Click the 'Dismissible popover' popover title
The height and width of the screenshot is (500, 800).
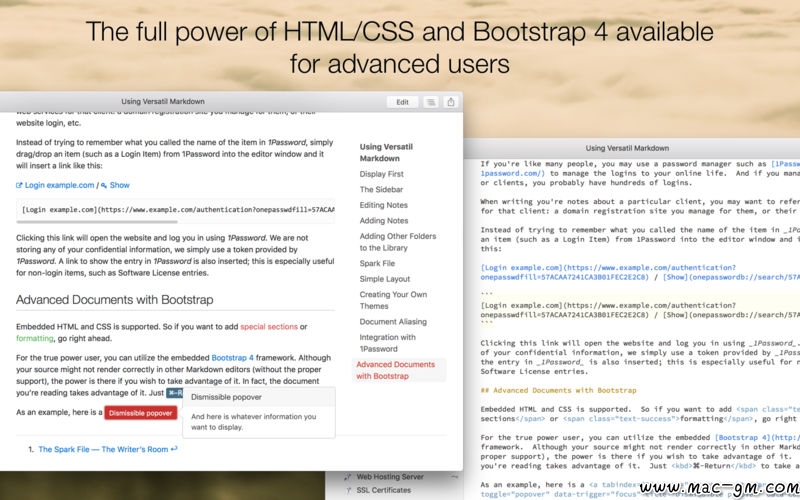tap(226, 397)
